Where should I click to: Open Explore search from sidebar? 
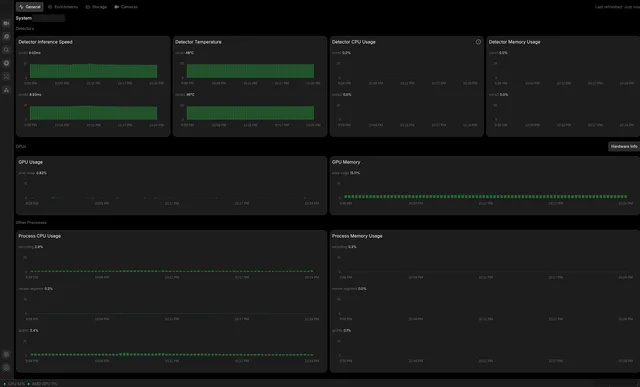(6, 50)
